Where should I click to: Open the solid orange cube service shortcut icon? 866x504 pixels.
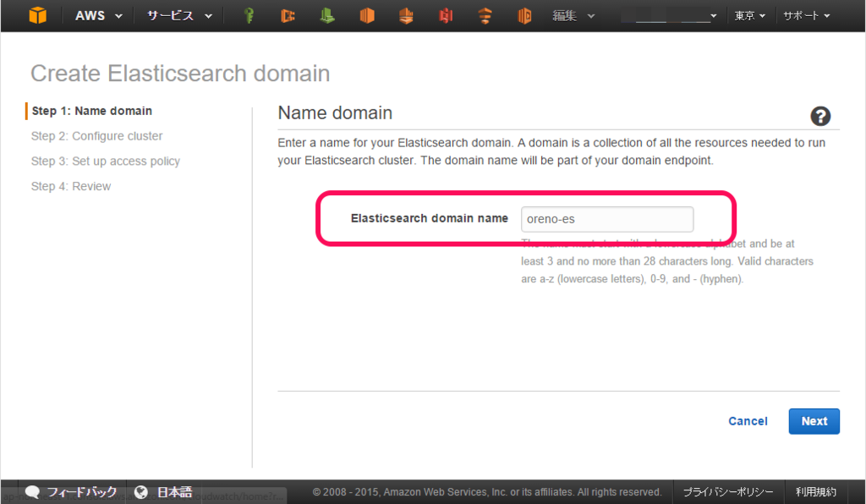(367, 16)
